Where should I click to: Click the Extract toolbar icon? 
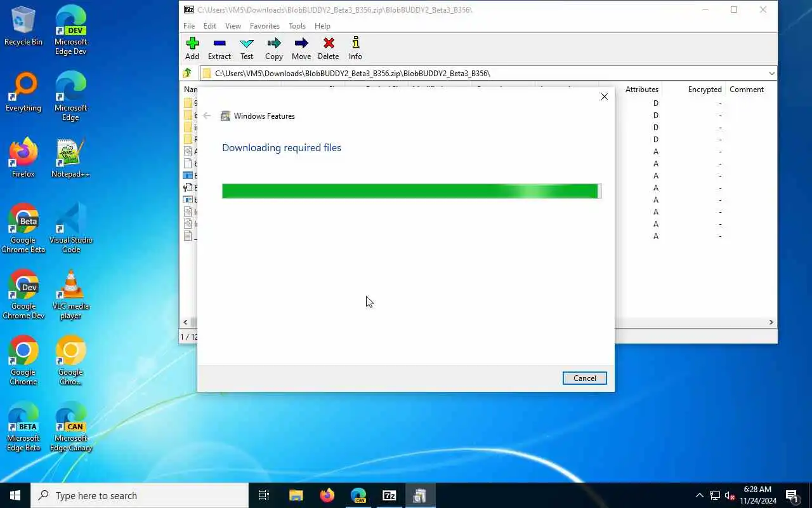tap(219, 48)
